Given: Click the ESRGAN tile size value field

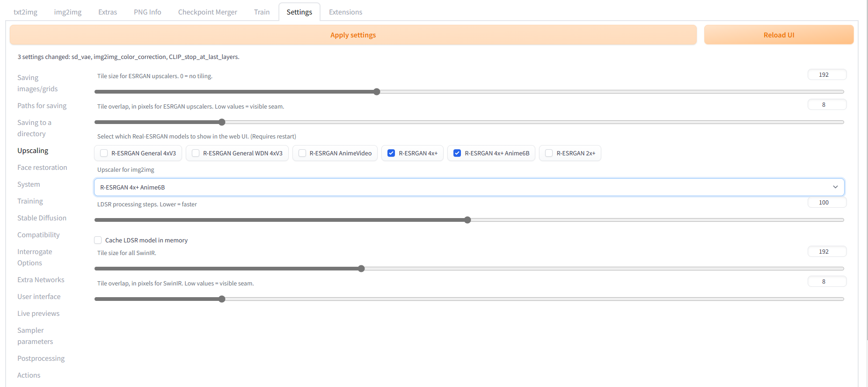Looking at the screenshot, I should (x=827, y=75).
